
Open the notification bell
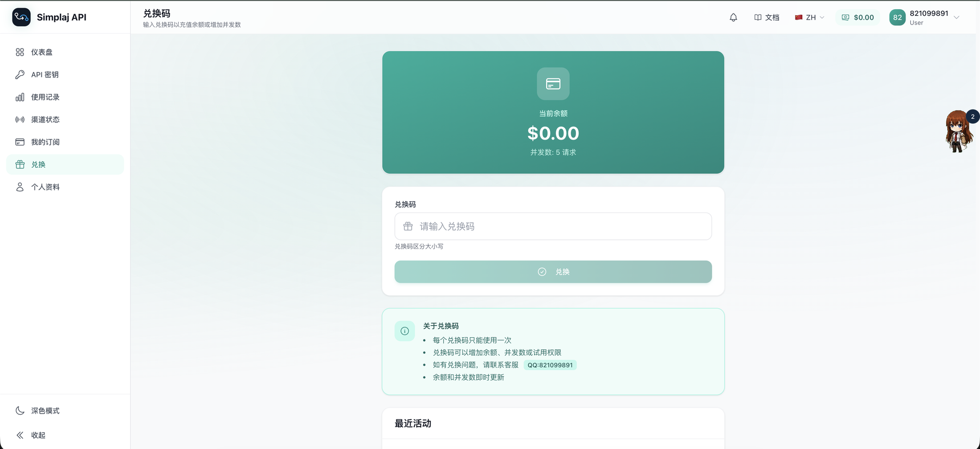point(733,17)
